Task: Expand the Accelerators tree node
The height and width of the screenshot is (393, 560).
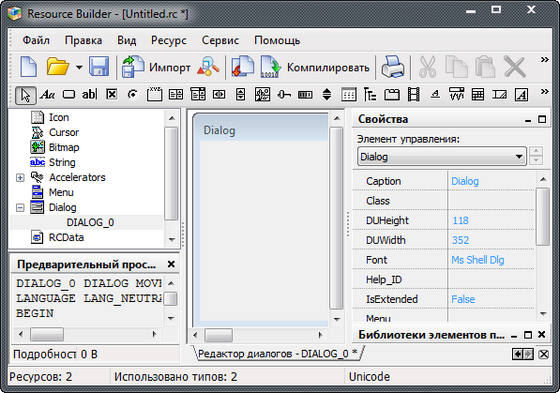Action: (20, 177)
